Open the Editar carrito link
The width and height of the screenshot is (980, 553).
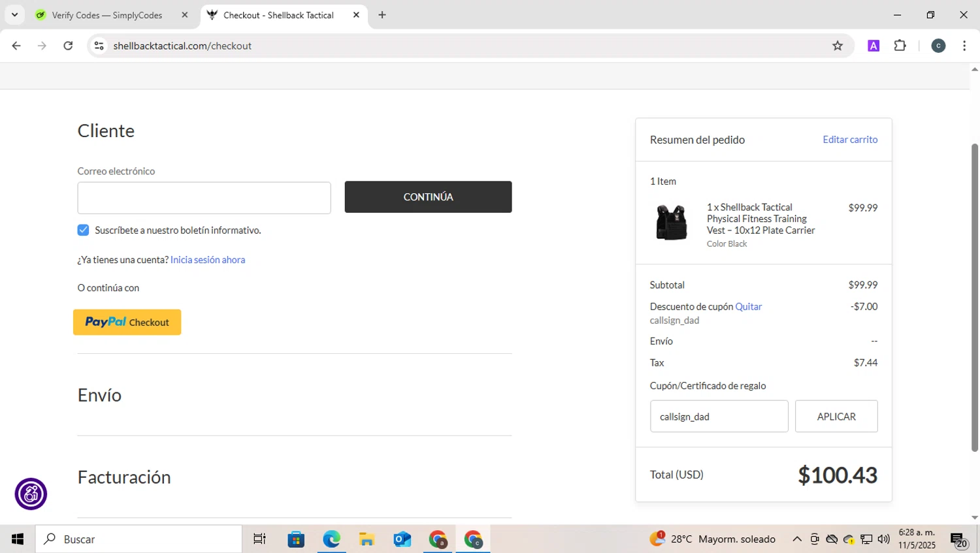click(x=850, y=140)
